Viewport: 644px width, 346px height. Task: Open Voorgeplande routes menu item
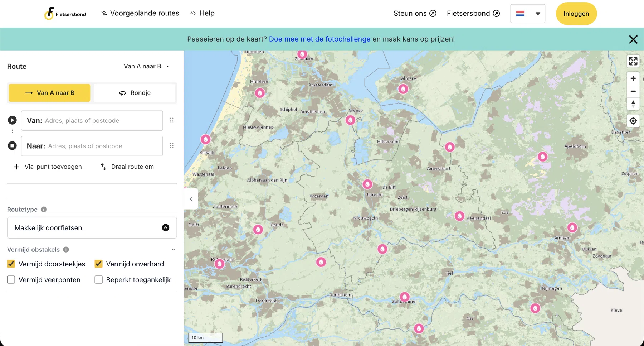pos(140,13)
